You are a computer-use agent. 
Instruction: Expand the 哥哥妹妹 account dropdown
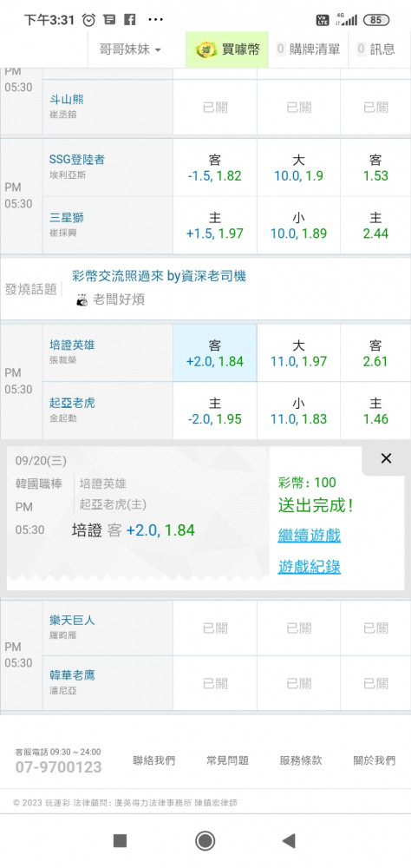pos(130,49)
